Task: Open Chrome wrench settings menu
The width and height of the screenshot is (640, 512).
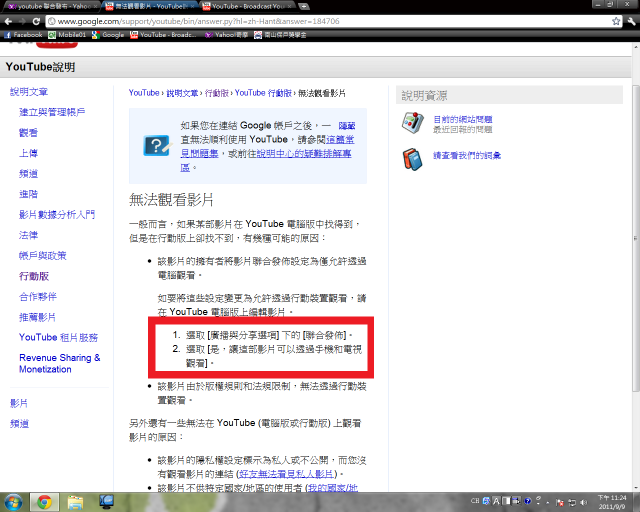Action: point(631,21)
